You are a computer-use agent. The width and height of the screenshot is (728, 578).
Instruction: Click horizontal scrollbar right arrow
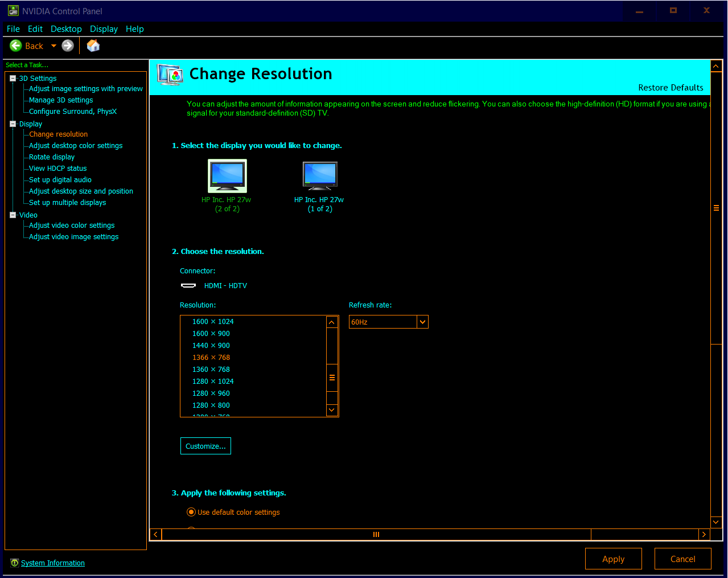(x=704, y=534)
